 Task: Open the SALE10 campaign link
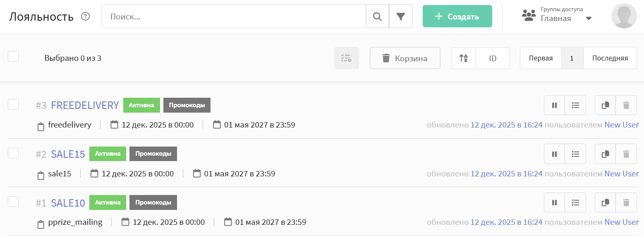[x=68, y=203]
